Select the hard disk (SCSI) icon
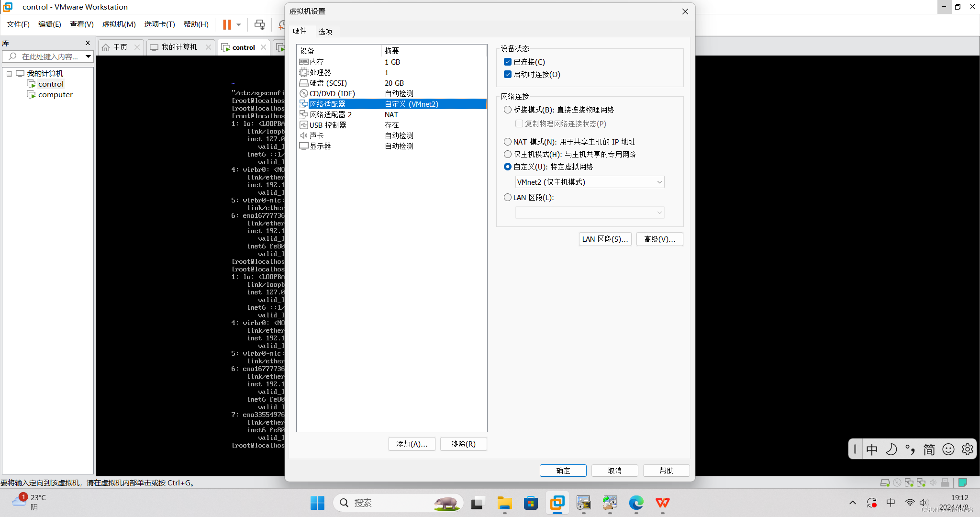The height and width of the screenshot is (517, 980). click(303, 83)
